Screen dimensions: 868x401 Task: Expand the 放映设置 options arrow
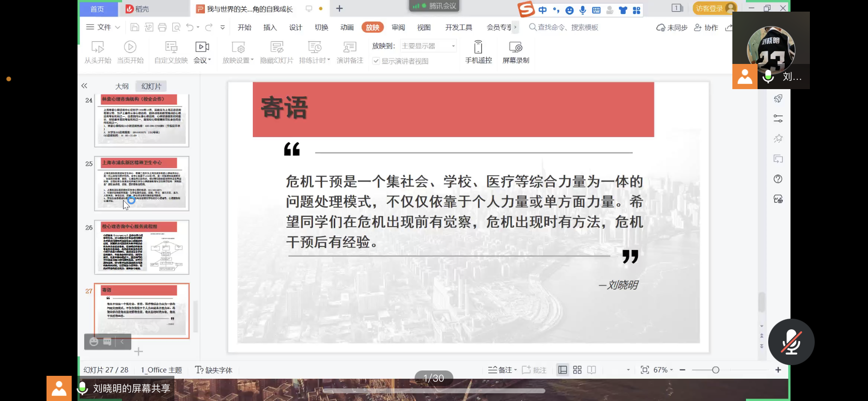252,60
